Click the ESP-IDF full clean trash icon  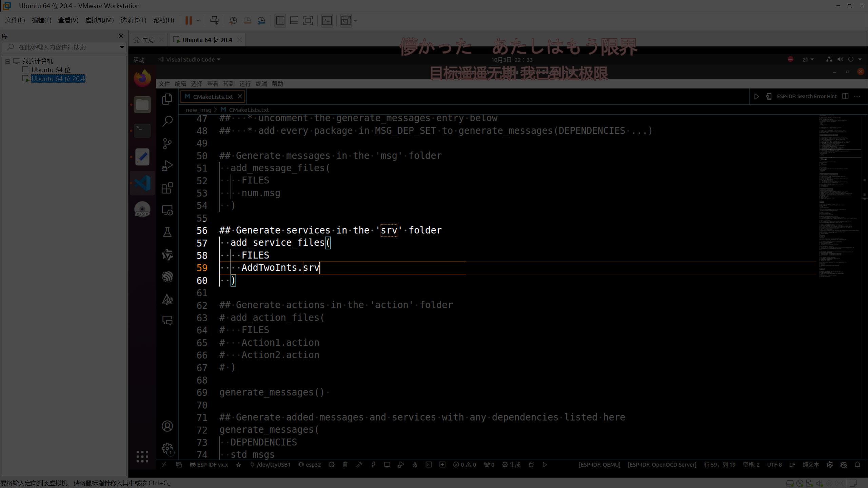345,465
